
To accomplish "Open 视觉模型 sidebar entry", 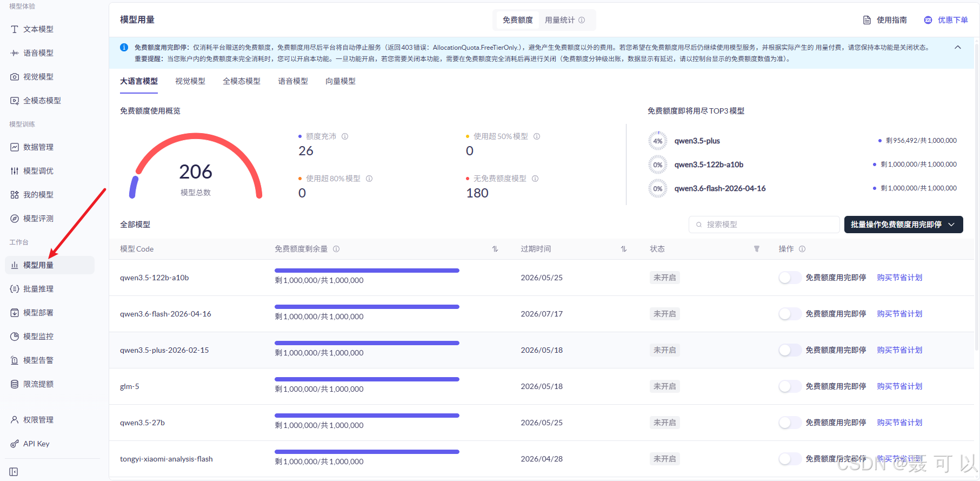I will [x=38, y=77].
